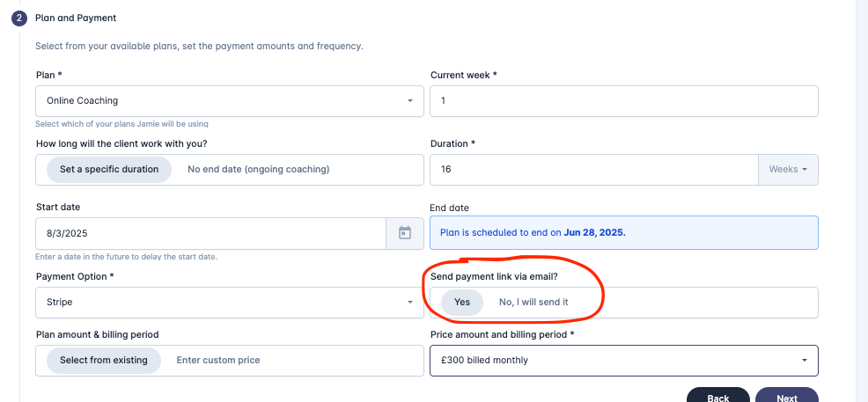Image resolution: width=868 pixels, height=402 pixels.
Task: Select the Set a specific duration option
Action: tap(109, 169)
